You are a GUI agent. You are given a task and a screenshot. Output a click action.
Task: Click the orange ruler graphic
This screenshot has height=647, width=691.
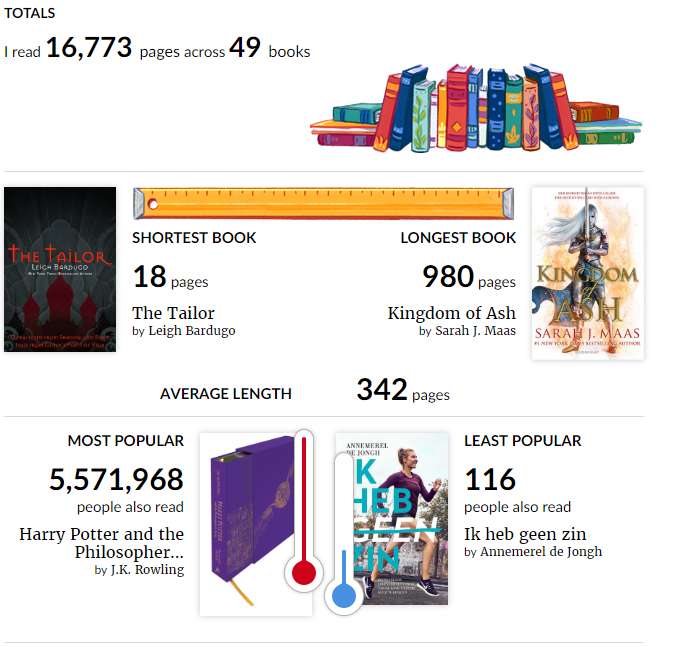(x=323, y=203)
